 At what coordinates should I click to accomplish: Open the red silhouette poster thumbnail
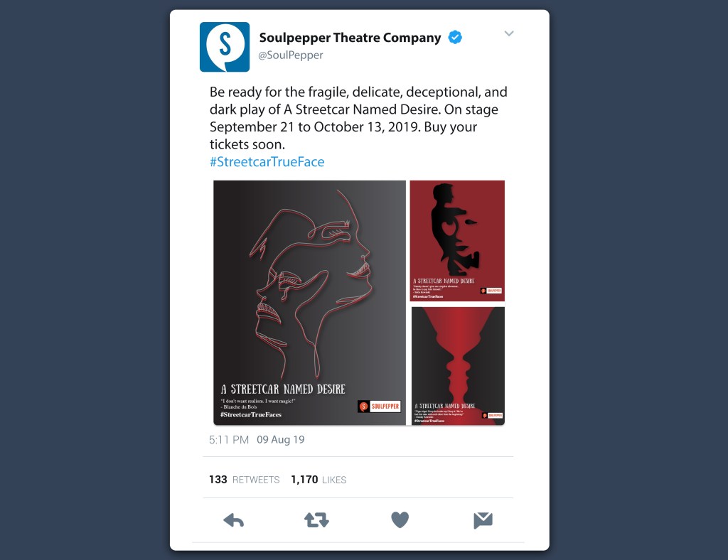pos(457,241)
